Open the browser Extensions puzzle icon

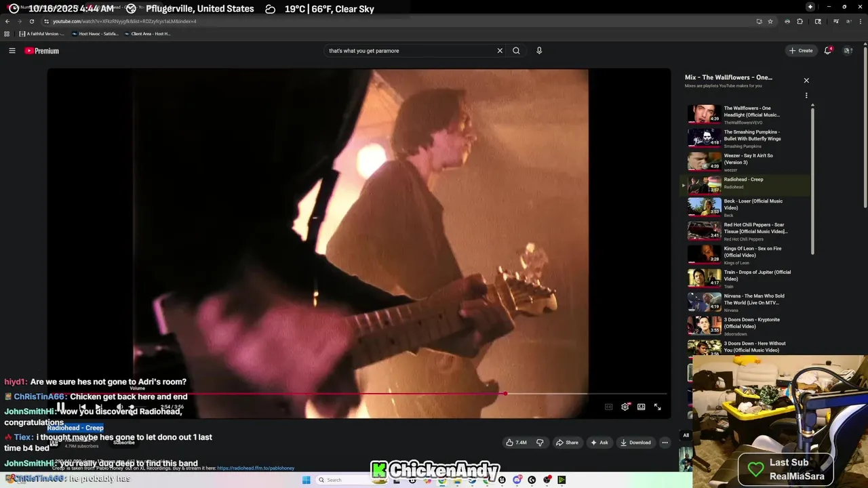pyautogui.click(x=800, y=21)
